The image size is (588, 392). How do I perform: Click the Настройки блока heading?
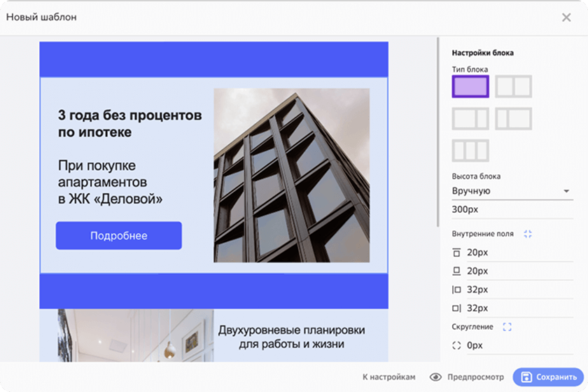click(x=482, y=53)
